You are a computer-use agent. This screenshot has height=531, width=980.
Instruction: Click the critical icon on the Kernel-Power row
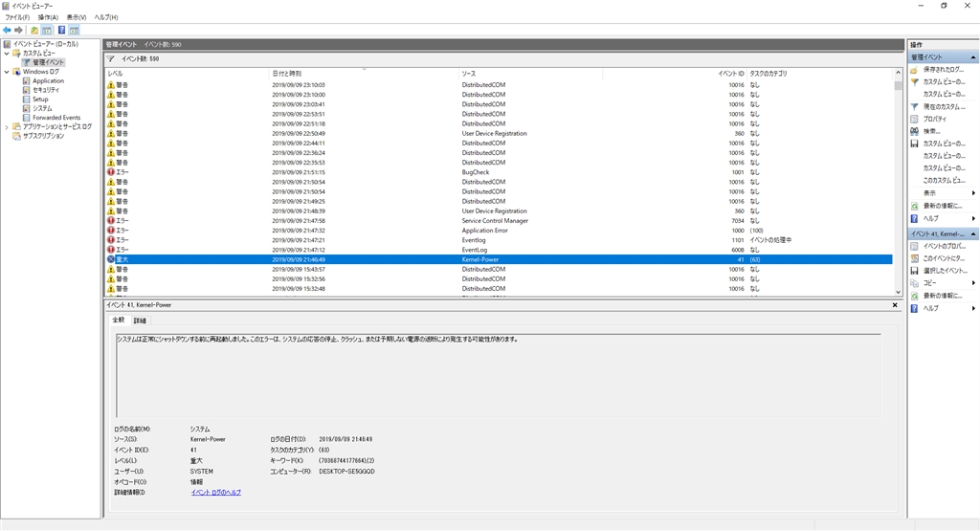[x=111, y=259]
